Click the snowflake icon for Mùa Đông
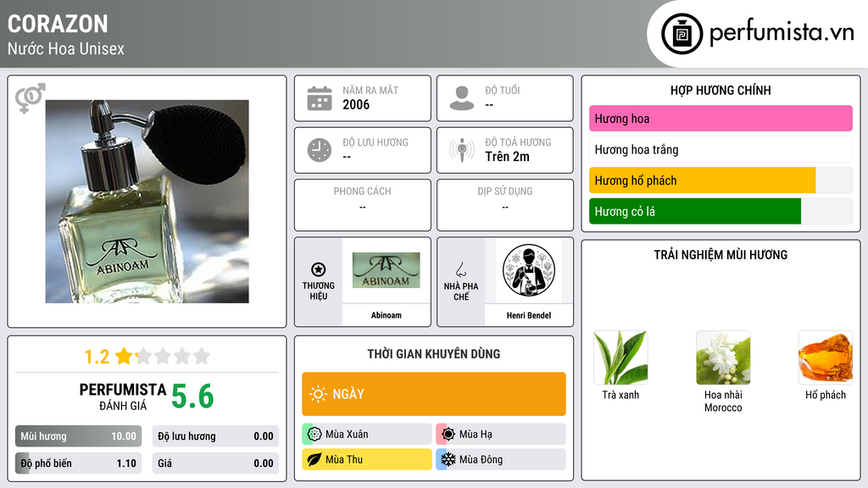This screenshot has height=488, width=868. click(448, 459)
